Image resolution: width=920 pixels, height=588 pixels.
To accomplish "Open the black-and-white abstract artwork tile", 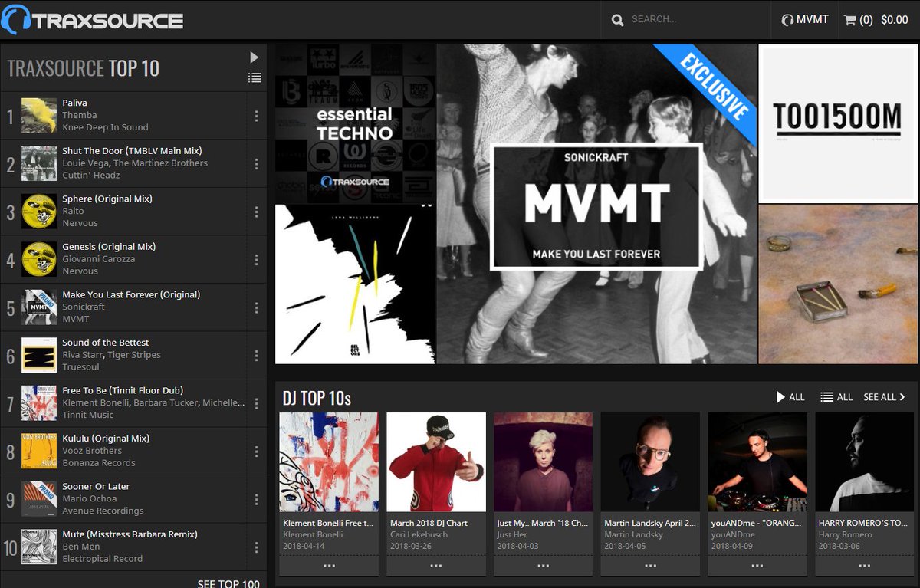I will coord(355,284).
